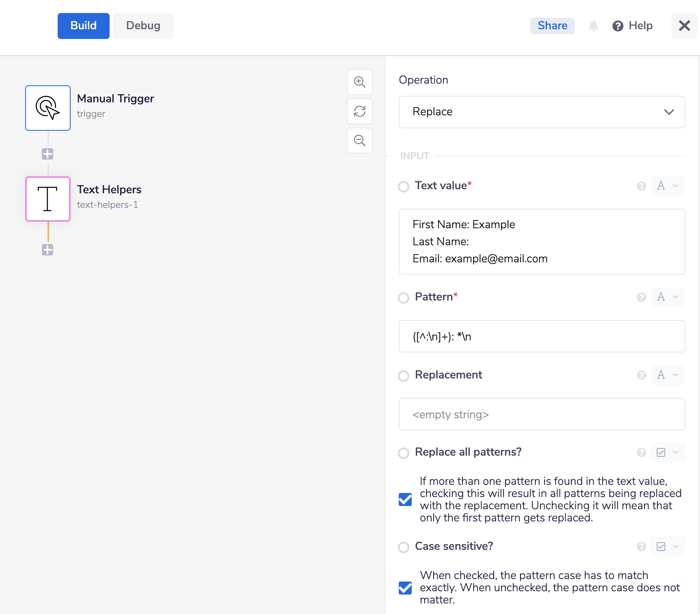Uncheck the Replace all patterns checkbox

pos(405,499)
